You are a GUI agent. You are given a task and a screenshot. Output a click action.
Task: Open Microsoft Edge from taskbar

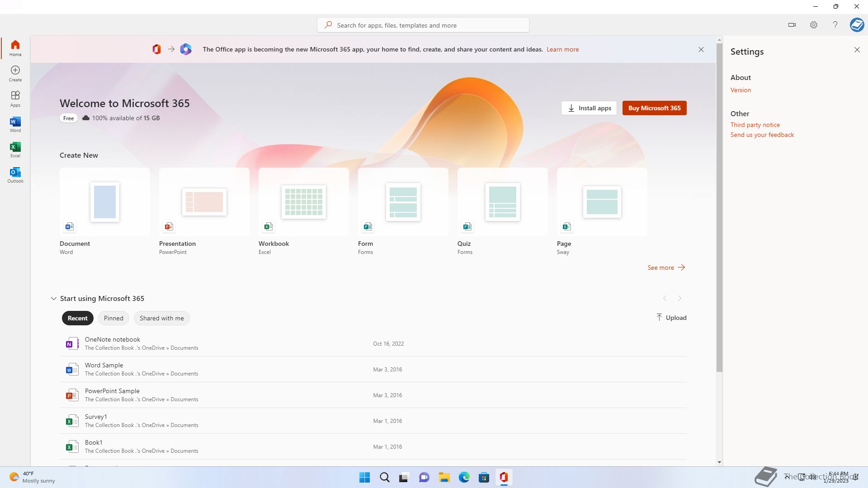pos(464,477)
